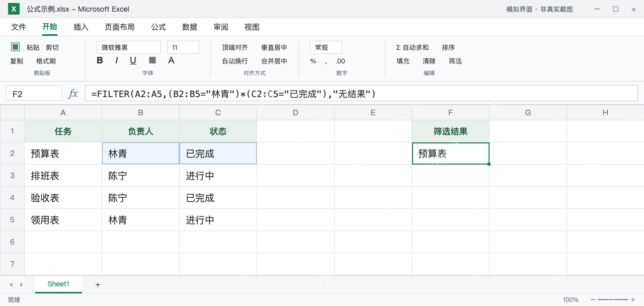
Task: Toggle 自动换行 wrap text
Action: pos(235,61)
